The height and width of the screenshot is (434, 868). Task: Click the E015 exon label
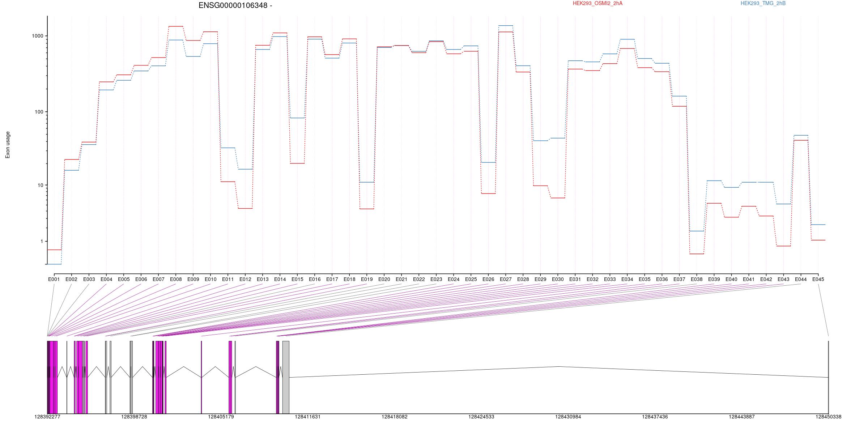pos(297,279)
